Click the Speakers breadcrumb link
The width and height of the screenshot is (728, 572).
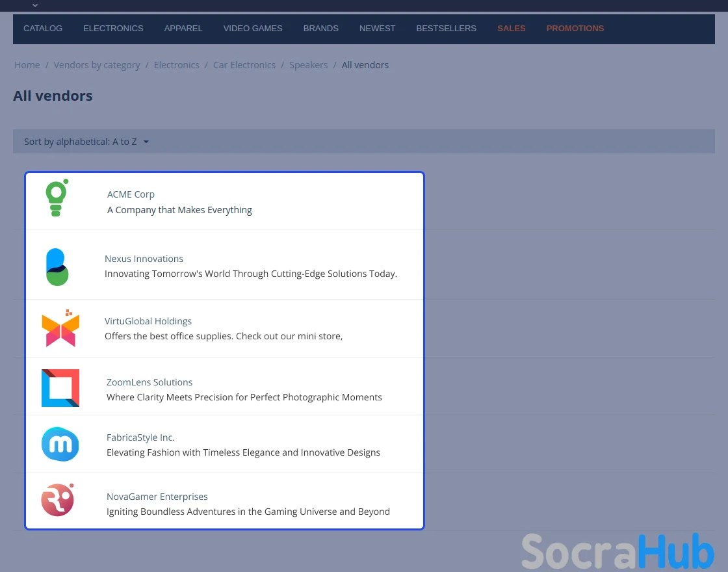pyautogui.click(x=308, y=65)
